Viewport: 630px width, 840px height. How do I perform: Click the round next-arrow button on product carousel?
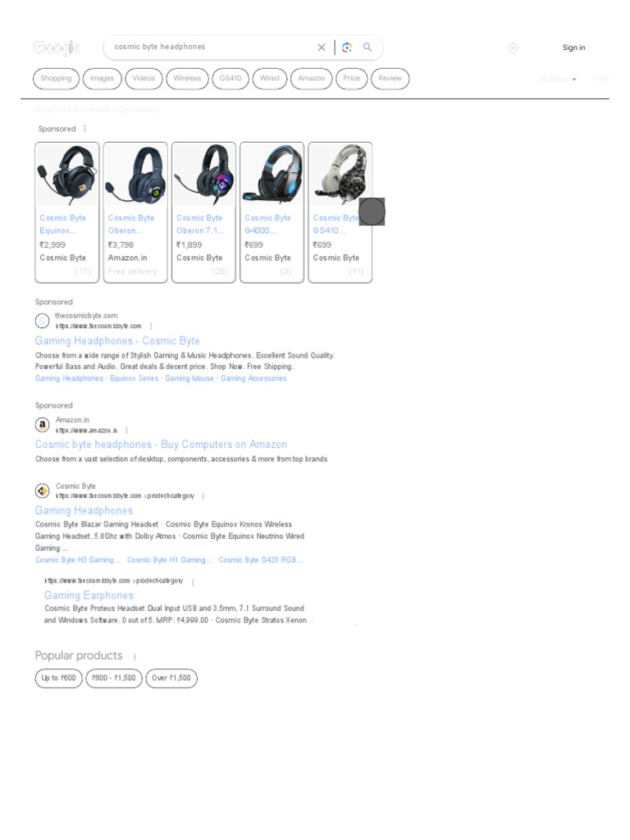pos(372,212)
